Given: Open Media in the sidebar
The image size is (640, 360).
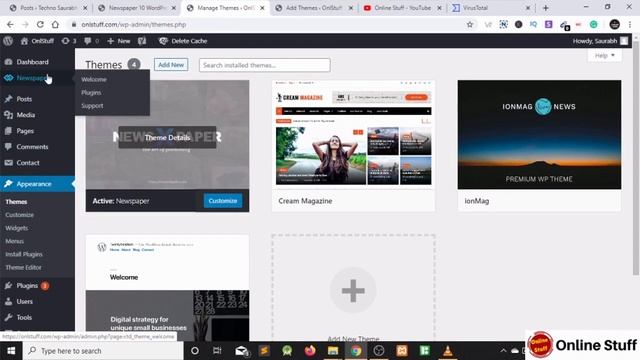Looking at the screenshot, I should point(25,115).
